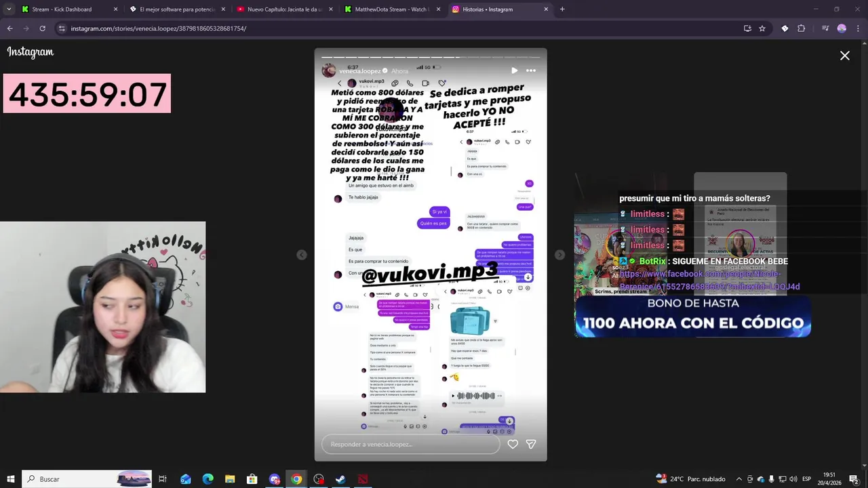Open Steam from the taskbar
The height and width of the screenshot is (488, 868).
click(x=340, y=479)
